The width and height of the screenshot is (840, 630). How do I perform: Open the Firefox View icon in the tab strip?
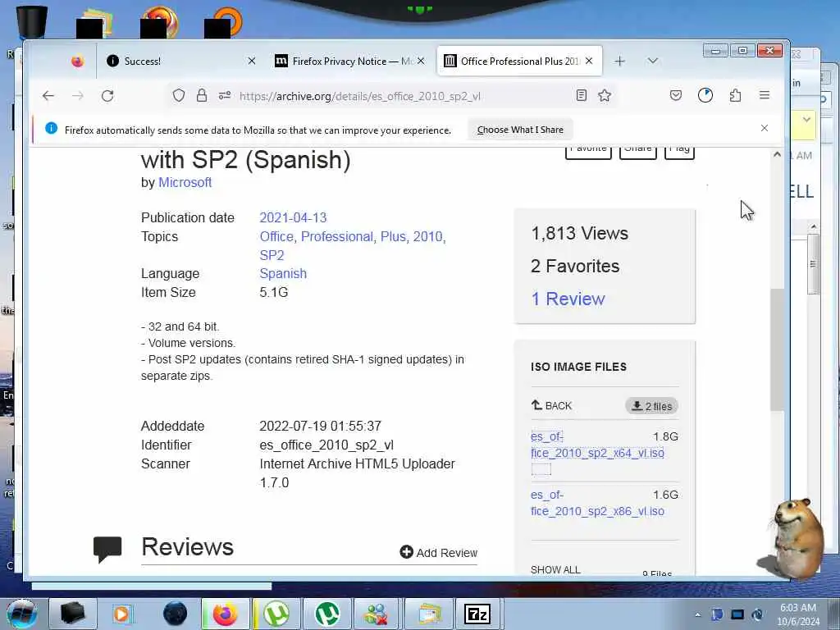tap(78, 61)
